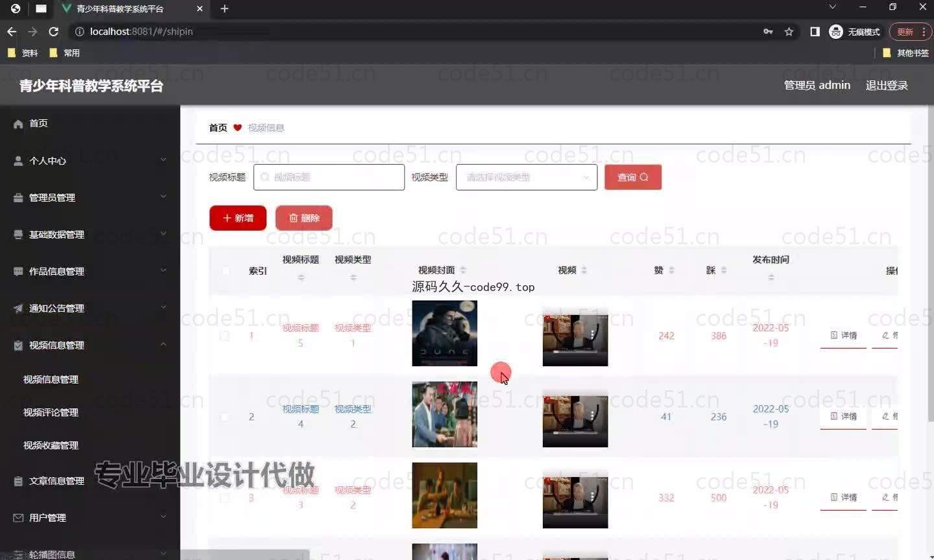The width and height of the screenshot is (934, 560).
Task: Sort the 视频 column using arrows
Action: point(584,270)
